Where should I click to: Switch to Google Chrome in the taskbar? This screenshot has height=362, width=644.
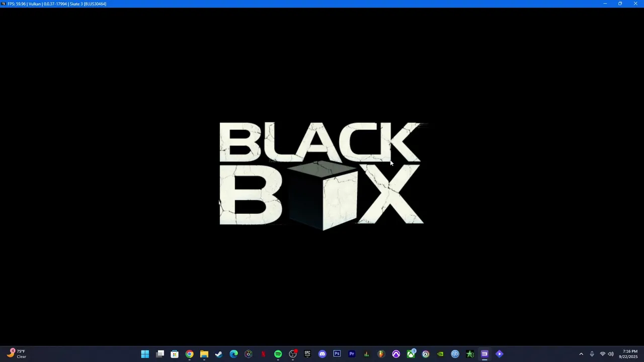click(x=189, y=354)
